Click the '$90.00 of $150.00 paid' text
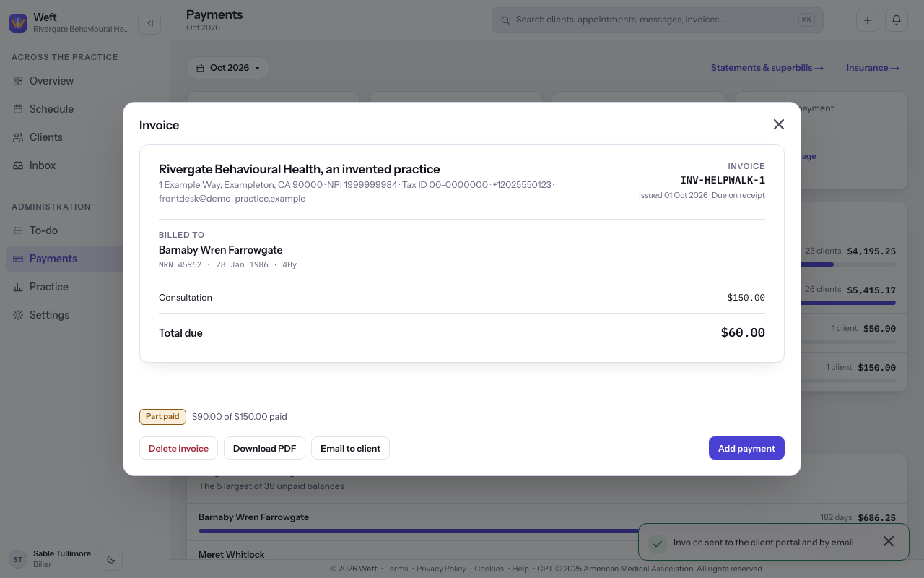The width and height of the screenshot is (924, 578). 240,417
